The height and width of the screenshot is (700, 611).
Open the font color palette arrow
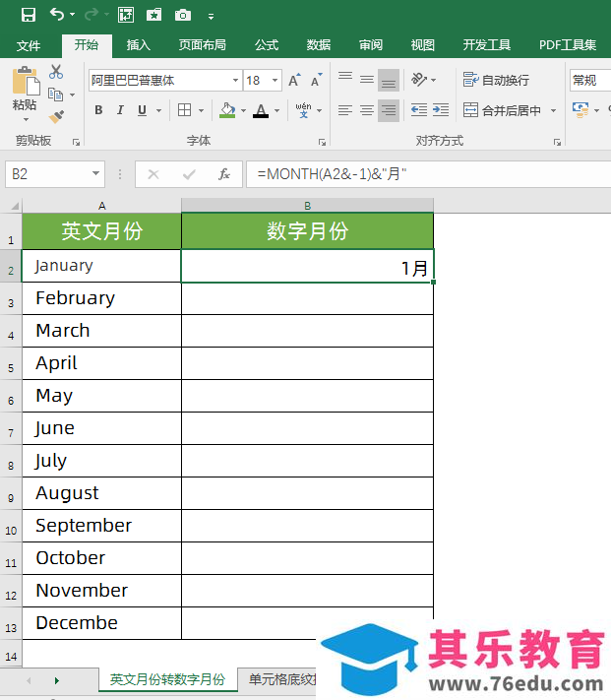[276, 110]
